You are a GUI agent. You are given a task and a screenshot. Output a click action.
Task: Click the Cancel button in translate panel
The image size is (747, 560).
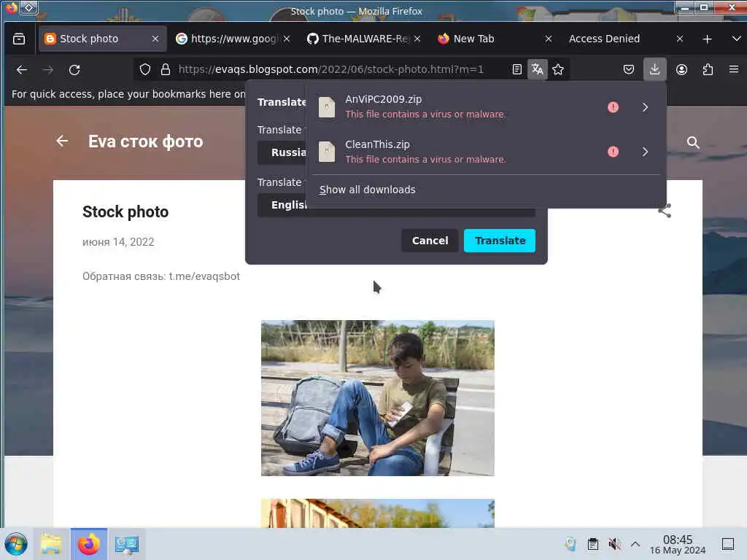[430, 241]
